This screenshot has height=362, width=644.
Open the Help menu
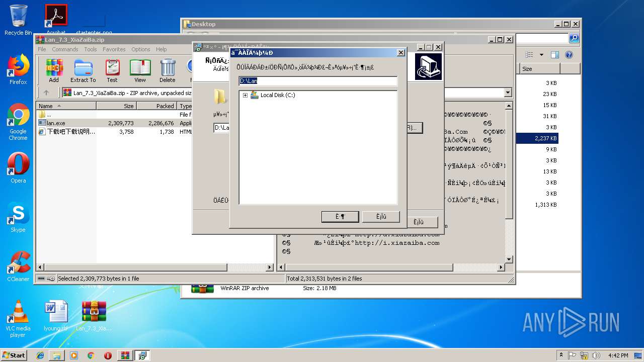tap(161, 49)
